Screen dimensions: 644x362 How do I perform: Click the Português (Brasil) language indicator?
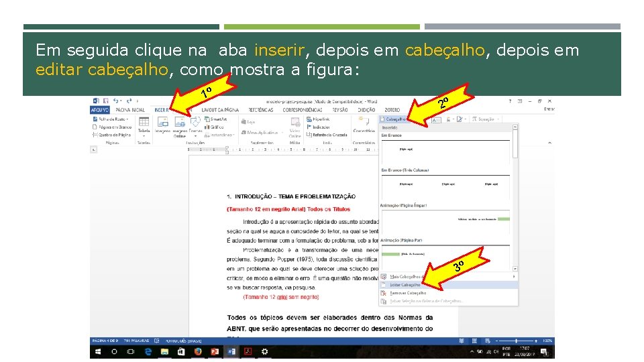click(x=184, y=341)
